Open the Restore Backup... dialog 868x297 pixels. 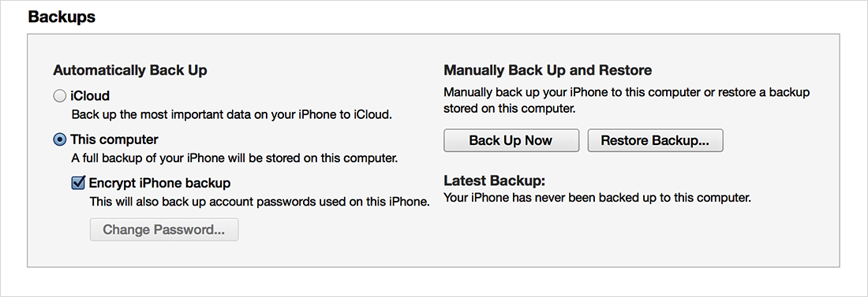click(655, 140)
